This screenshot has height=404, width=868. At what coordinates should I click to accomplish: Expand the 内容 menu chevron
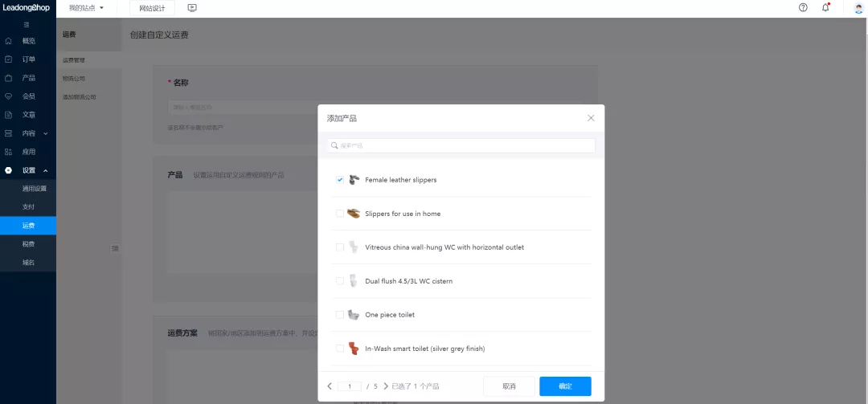click(46, 133)
